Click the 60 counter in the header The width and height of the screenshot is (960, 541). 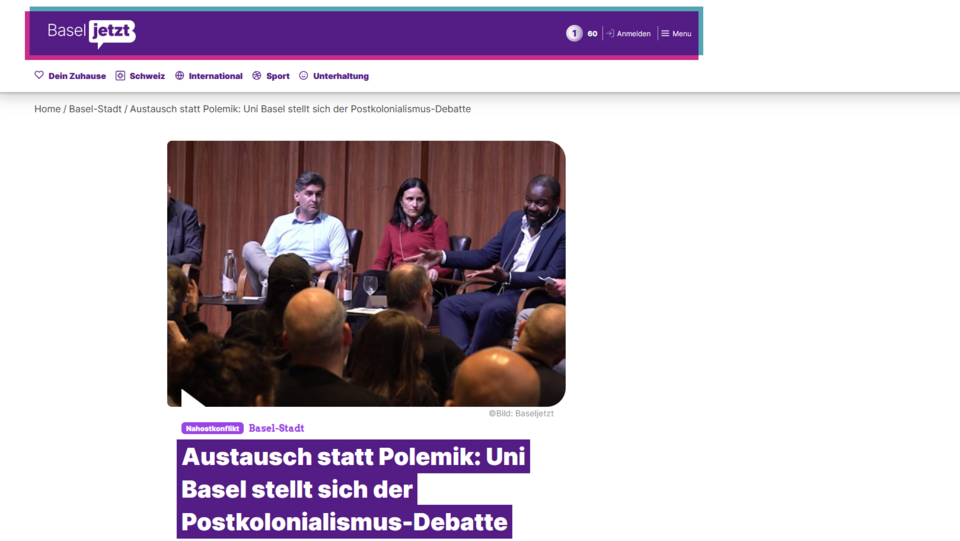592,34
